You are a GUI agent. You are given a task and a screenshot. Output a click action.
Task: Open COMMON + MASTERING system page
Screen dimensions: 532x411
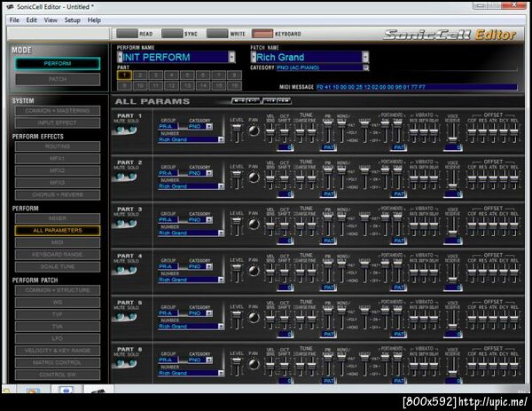(x=58, y=111)
